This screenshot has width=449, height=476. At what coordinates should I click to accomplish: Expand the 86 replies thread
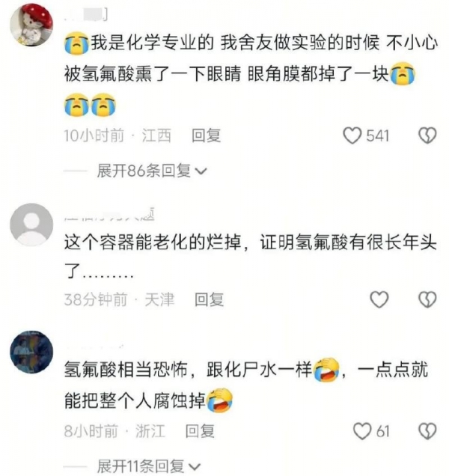[x=143, y=171]
